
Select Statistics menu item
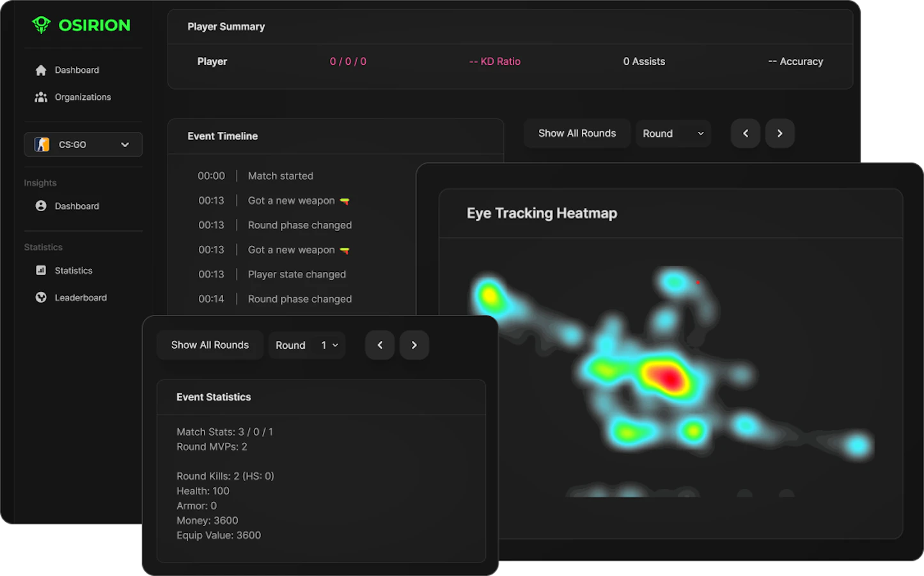click(x=74, y=271)
